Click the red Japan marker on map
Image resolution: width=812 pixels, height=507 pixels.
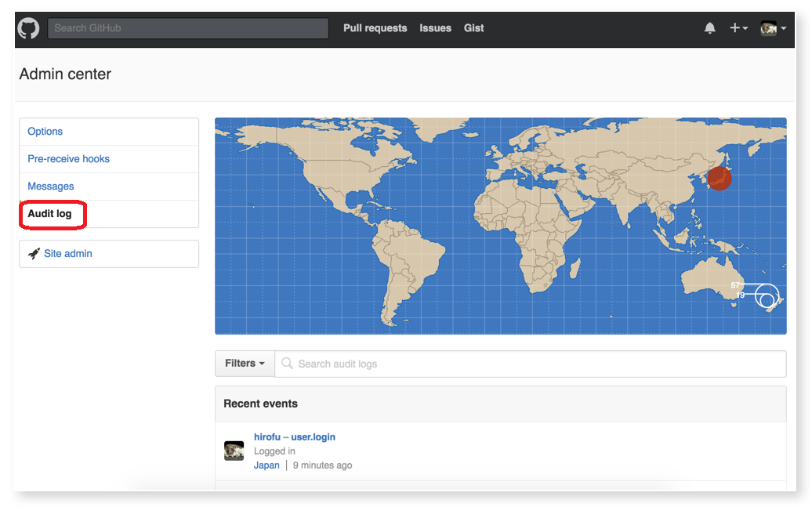click(720, 178)
